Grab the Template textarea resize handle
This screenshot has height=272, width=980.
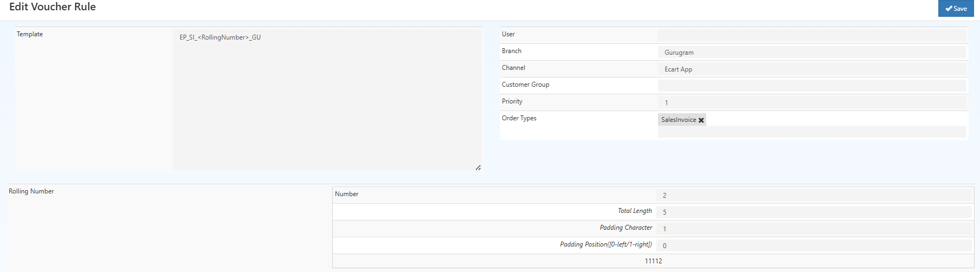pos(478,168)
